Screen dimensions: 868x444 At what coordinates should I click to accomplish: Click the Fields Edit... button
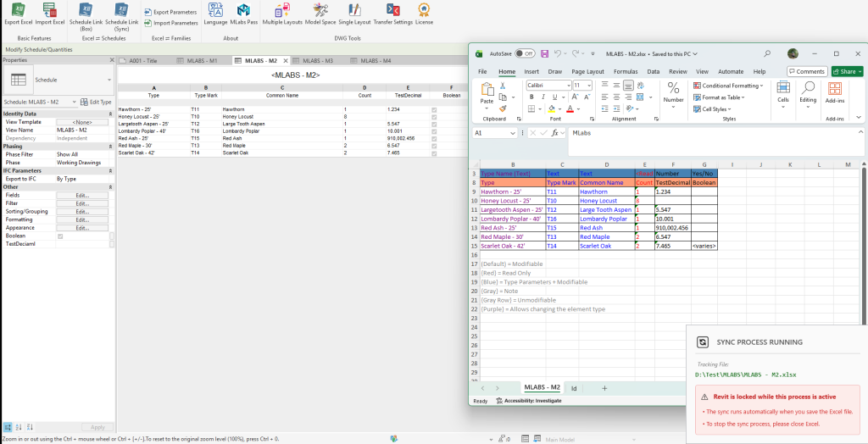[x=82, y=196]
